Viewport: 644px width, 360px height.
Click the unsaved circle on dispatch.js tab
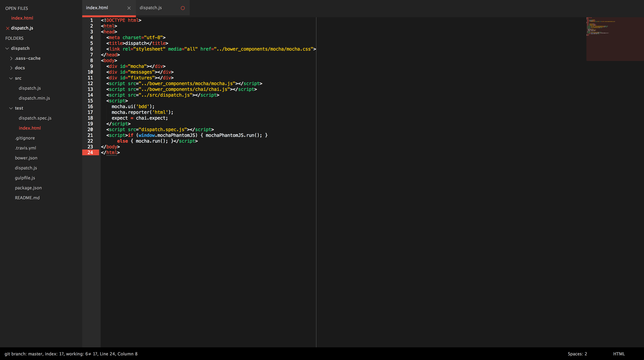[x=183, y=8]
